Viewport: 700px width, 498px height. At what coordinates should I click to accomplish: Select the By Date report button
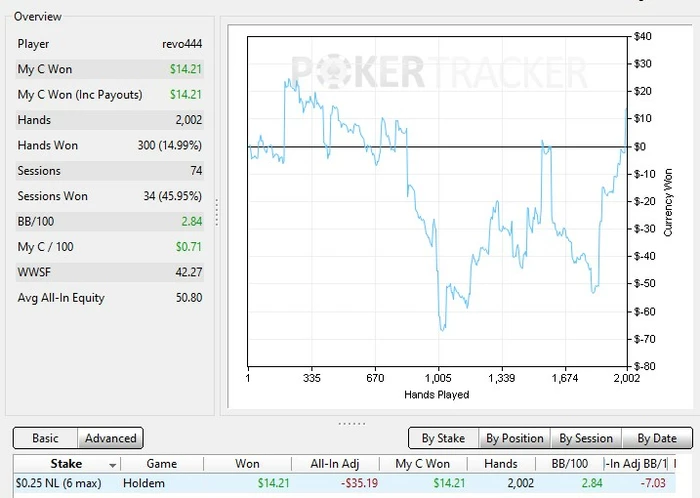pos(657,438)
